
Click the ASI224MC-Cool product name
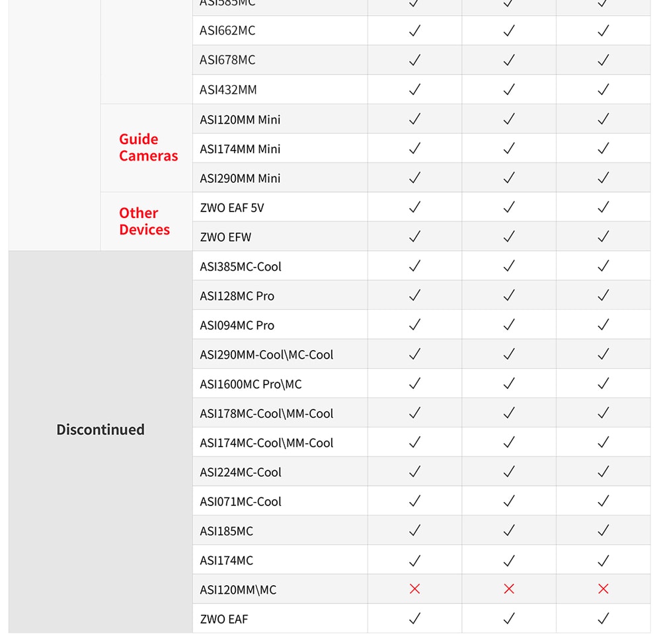241,472
